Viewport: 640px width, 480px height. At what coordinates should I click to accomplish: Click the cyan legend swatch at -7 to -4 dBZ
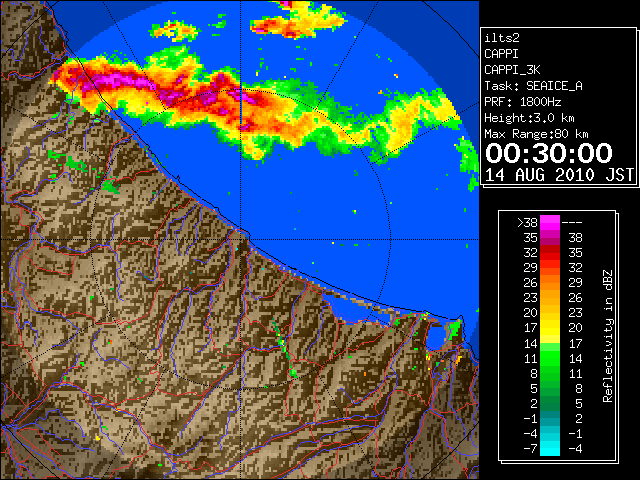[550, 448]
